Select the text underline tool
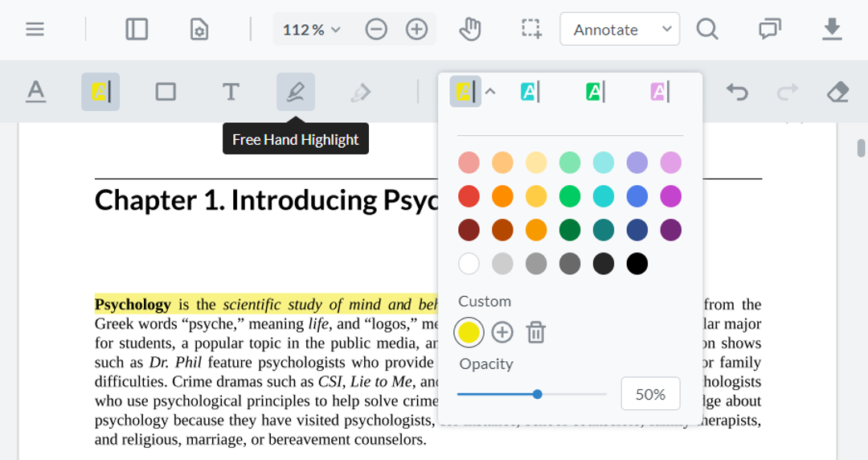Viewport: 868px width, 460px height. pos(36,92)
